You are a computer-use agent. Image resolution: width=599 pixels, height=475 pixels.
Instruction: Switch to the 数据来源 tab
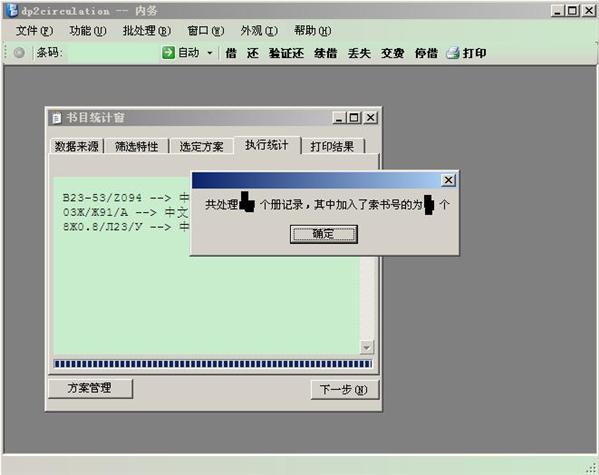click(76, 146)
